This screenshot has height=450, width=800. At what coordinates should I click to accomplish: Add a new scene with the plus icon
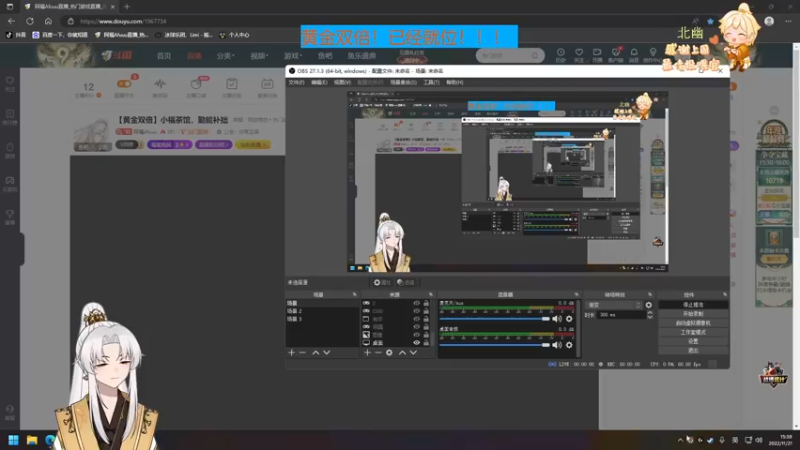(291, 353)
